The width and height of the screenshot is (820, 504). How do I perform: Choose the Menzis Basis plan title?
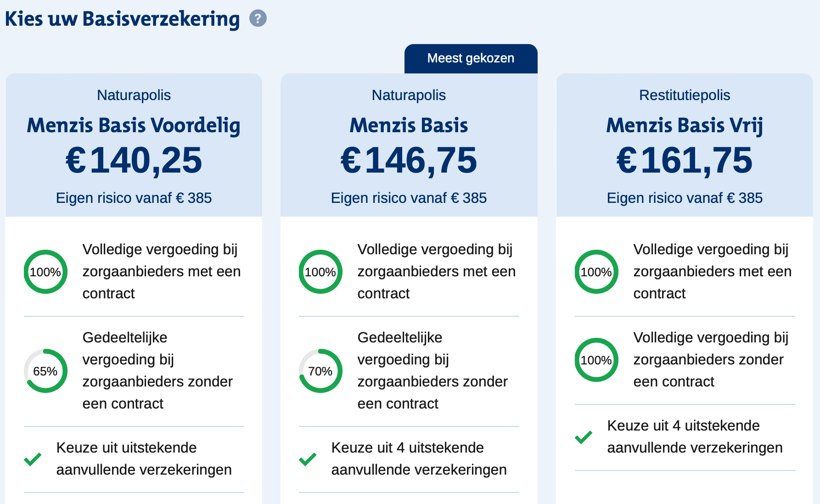pos(409,125)
